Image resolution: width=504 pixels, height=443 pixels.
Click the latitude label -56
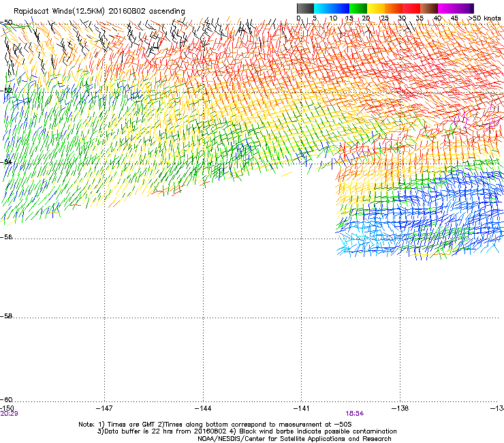[6, 236]
